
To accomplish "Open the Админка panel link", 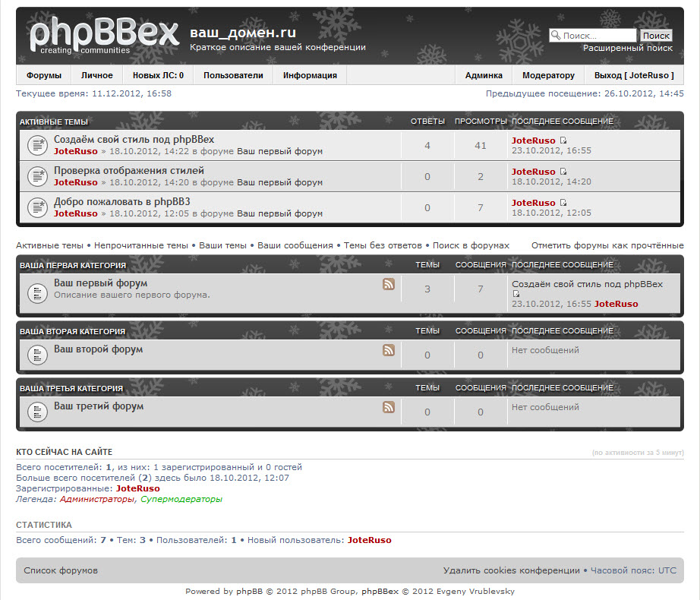I will click(484, 75).
